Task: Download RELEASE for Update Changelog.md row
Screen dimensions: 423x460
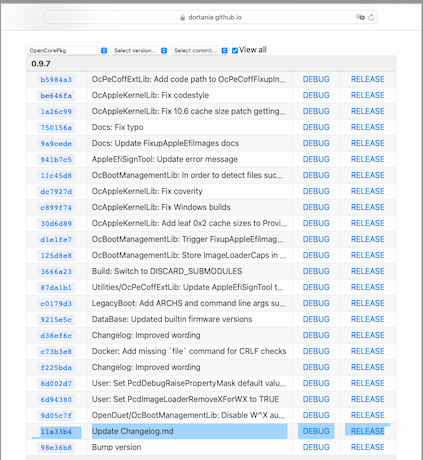Action: pyautogui.click(x=367, y=431)
